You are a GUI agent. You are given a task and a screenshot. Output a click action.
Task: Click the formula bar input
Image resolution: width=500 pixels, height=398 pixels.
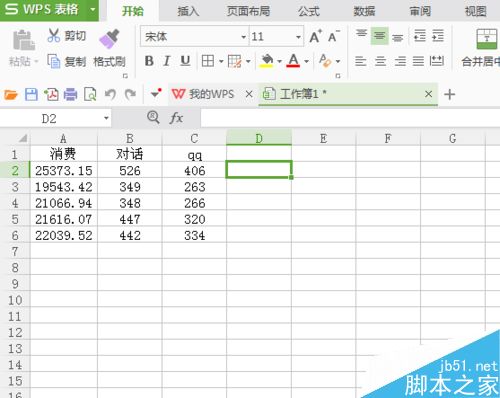pos(350,118)
